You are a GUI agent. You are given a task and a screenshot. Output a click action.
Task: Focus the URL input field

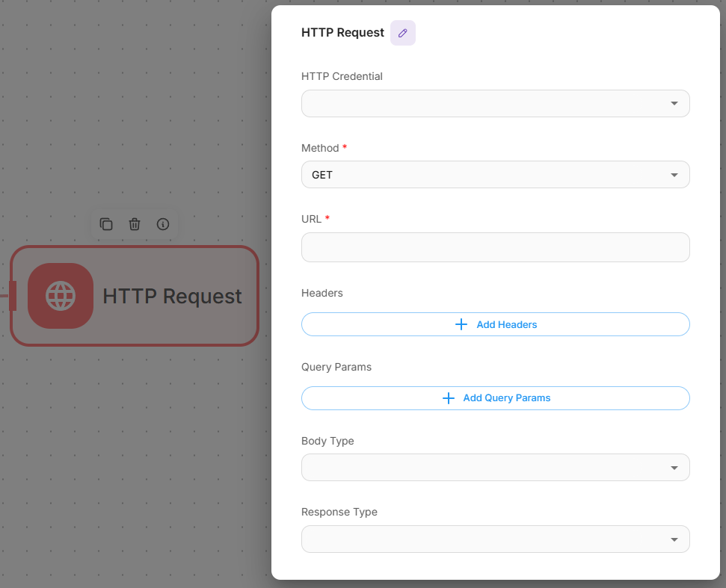click(x=495, y=247)
